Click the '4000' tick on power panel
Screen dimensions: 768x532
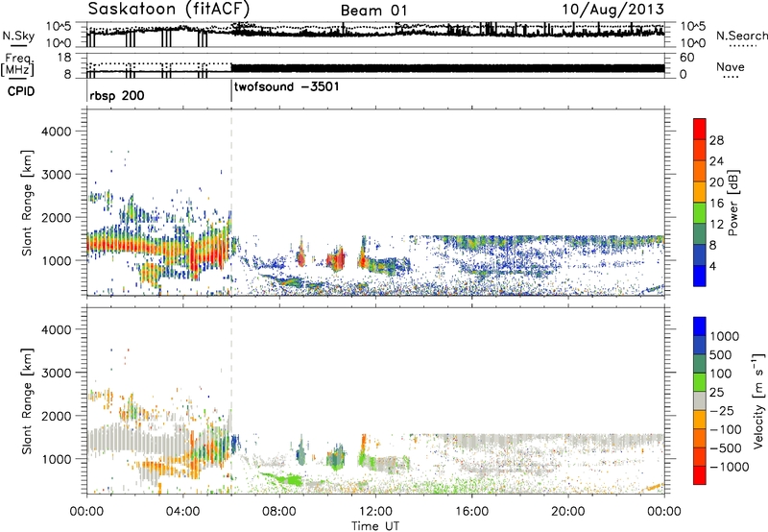(x=56, y=132)
